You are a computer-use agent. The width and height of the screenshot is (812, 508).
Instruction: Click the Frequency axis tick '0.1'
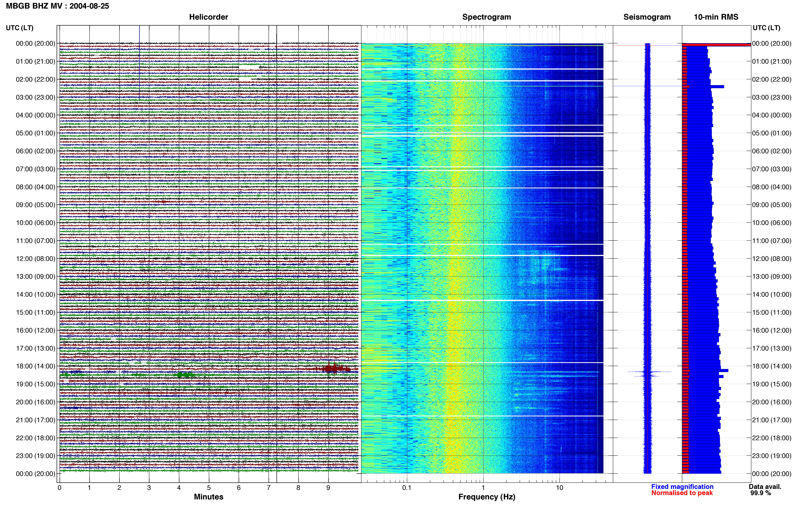407,488
